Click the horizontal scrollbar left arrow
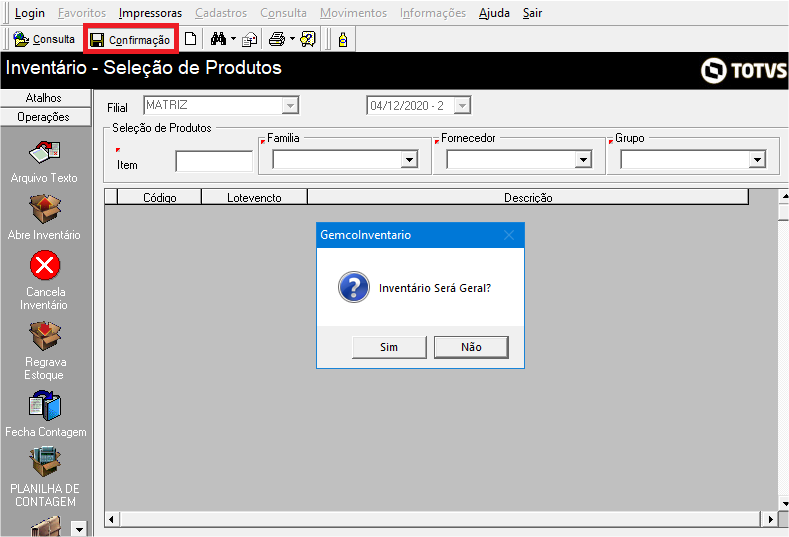This screenshot has width=789, height=537. click(x=111, y=519)
